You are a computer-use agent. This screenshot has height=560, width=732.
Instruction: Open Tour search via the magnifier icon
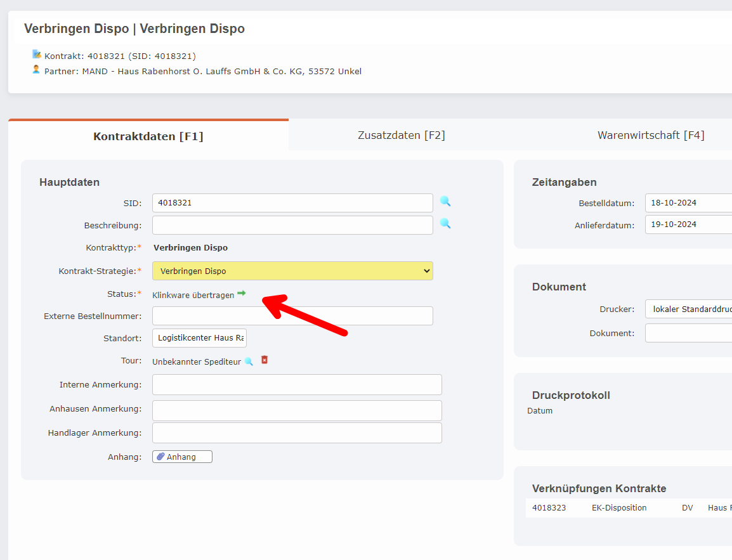click(249, 360)
